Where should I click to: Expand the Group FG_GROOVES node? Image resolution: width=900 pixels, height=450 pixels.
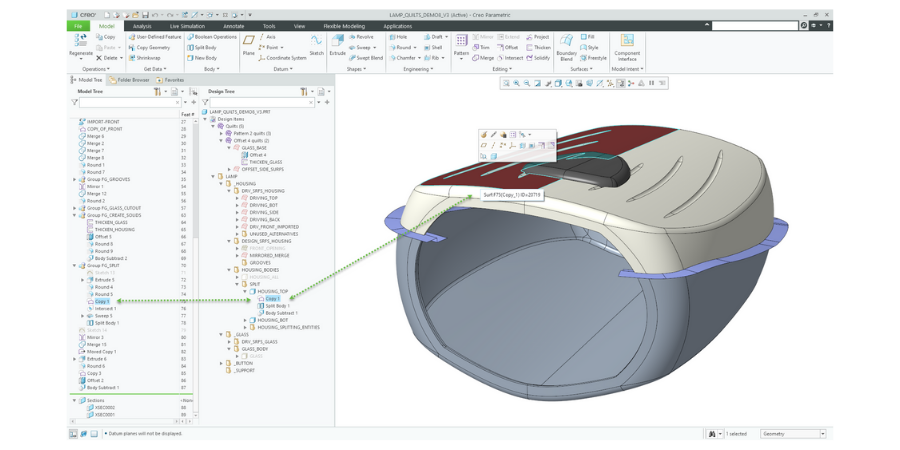pyautogui.click(x=75, y=180)
